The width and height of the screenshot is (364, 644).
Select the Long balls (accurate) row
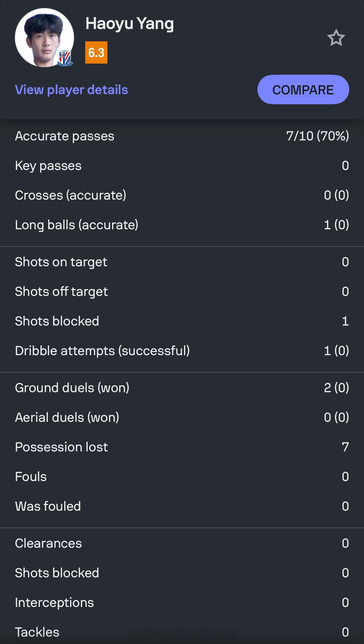(182, 225)
